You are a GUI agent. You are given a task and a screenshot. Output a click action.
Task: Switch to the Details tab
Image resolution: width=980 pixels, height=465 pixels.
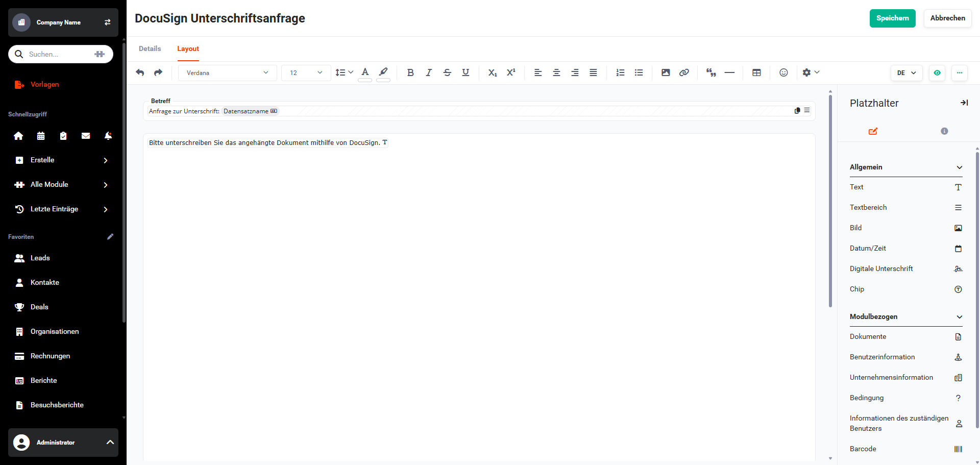click(x=150, y=48)
